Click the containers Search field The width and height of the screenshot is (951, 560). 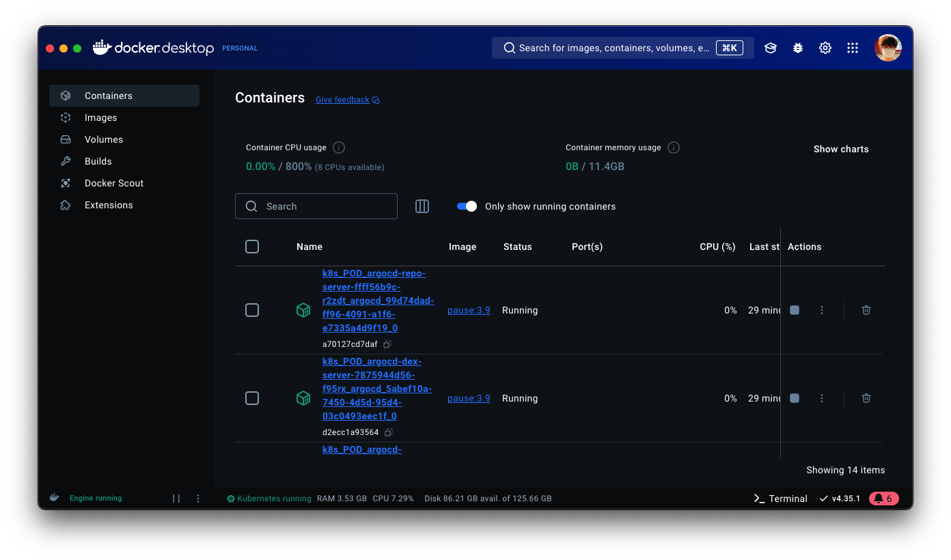point(316,206)
